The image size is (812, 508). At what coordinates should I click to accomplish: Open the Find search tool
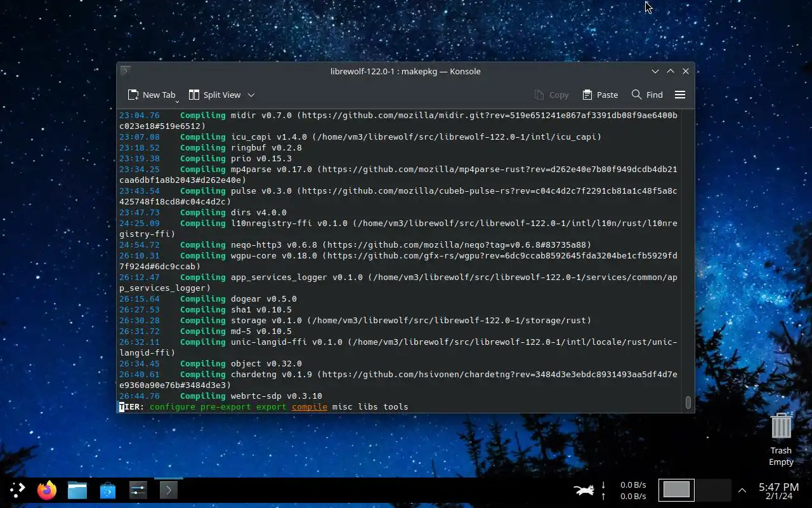pos(647,95)
